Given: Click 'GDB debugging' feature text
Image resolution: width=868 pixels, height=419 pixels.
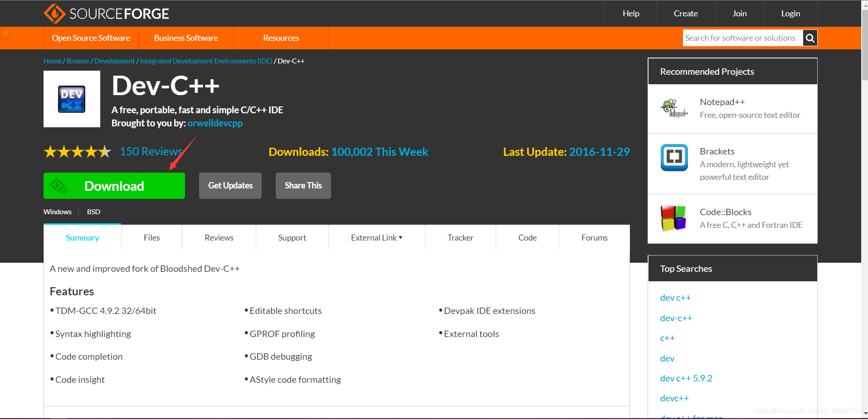Looking at the screenshot, I should pyautogui.click(x=281, y=356).
